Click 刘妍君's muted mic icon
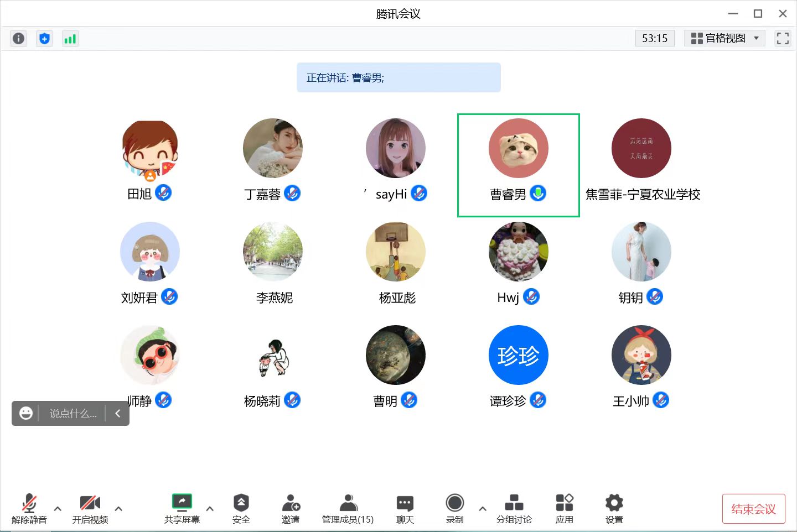The width and height of the screenshot is (797, 532). (169, 296)
